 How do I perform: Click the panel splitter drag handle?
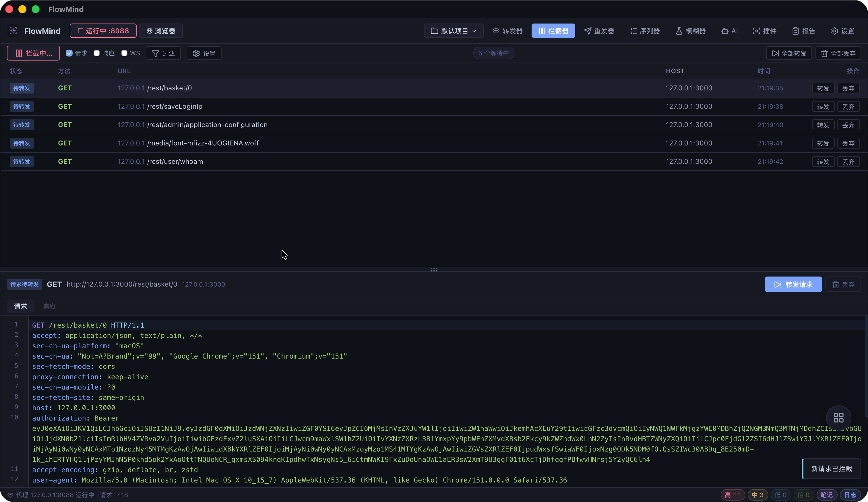(434, 270)
